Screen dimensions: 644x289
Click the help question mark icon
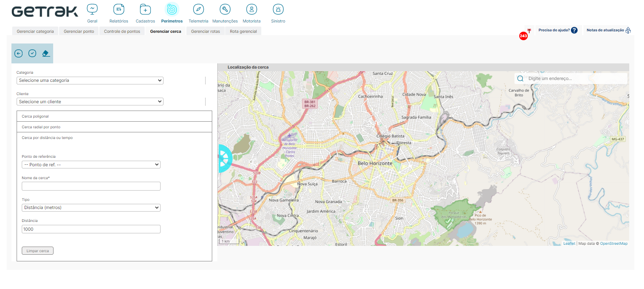point(574,30)
